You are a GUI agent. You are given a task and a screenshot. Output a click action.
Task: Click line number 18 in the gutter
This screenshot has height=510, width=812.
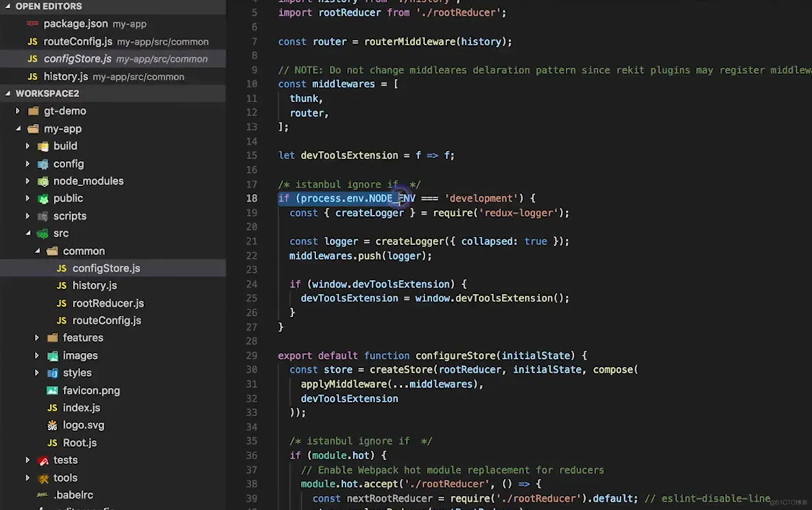[252, 198]
